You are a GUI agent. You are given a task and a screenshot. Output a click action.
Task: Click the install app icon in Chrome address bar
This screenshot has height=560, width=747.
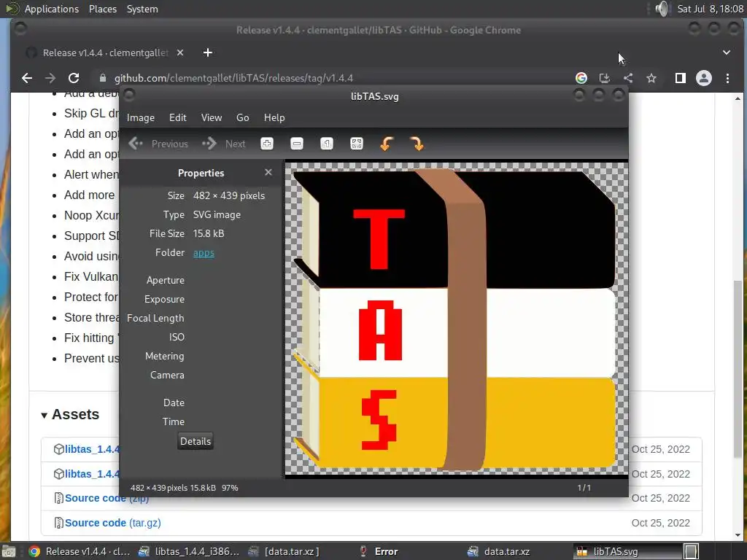point(605,78)
